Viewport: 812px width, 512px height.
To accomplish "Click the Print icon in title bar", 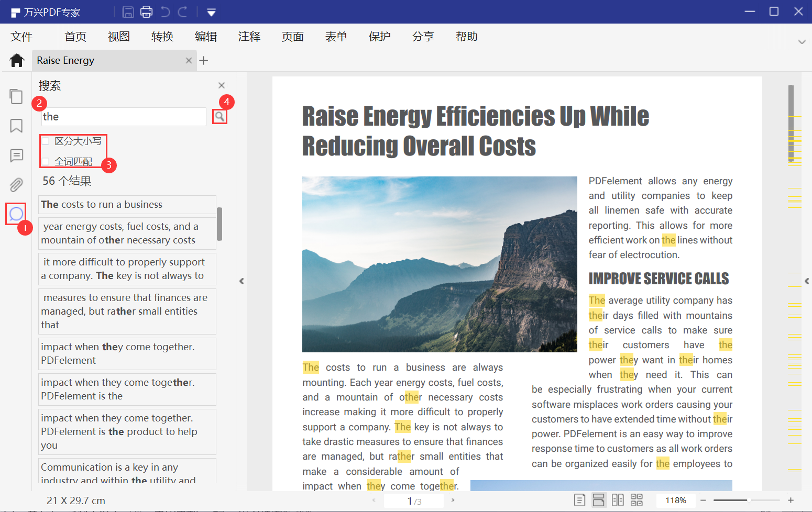I will click(x=147, y=12).
